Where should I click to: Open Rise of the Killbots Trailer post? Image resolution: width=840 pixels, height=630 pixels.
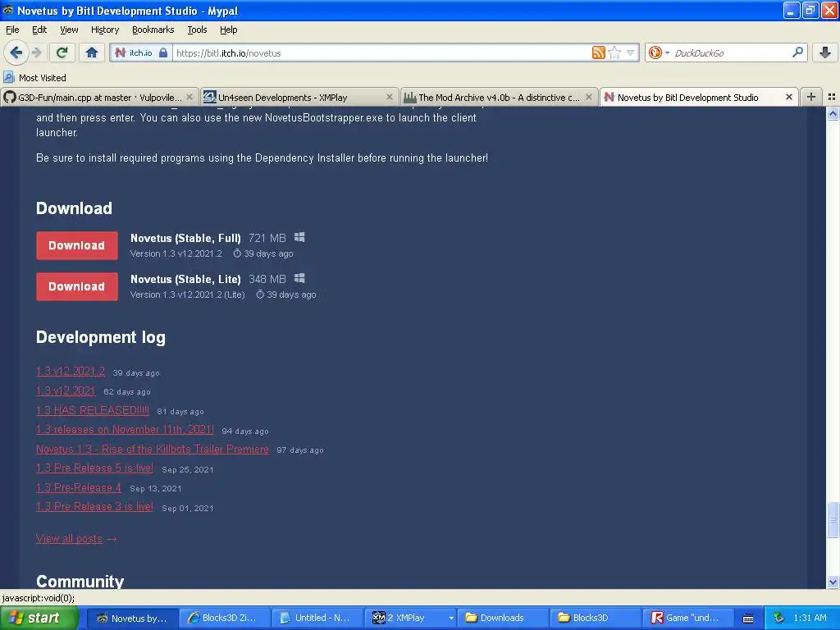(152, 449)
